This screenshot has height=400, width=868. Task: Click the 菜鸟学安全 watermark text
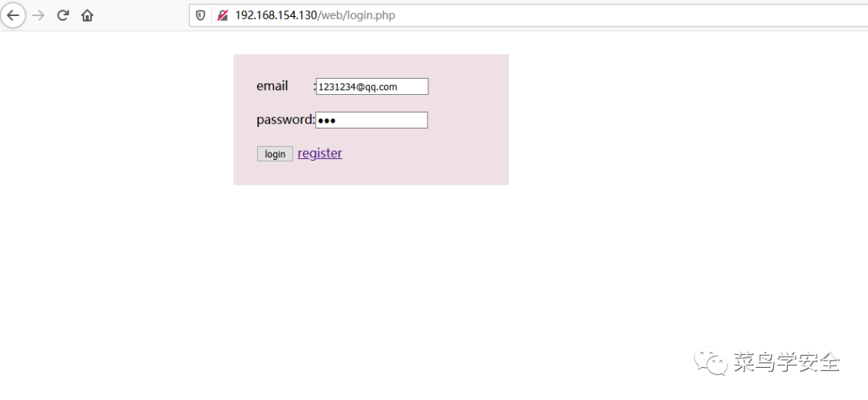[787, 362]
